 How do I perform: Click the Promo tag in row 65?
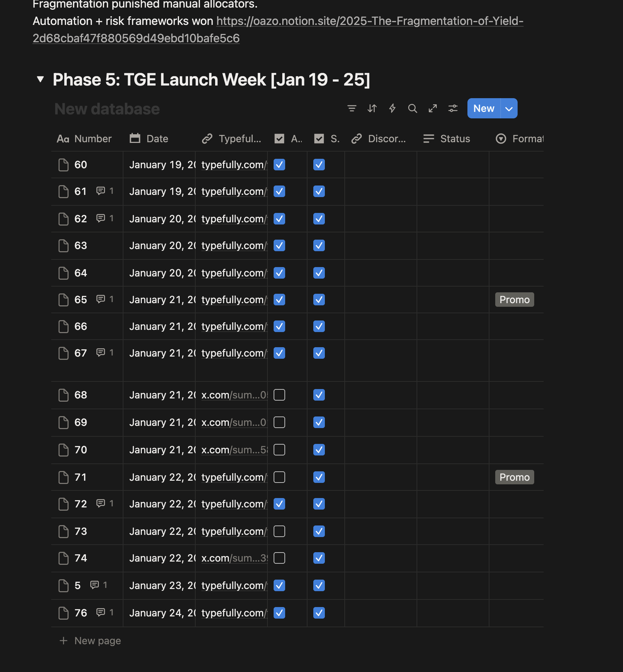coord(514,300)
